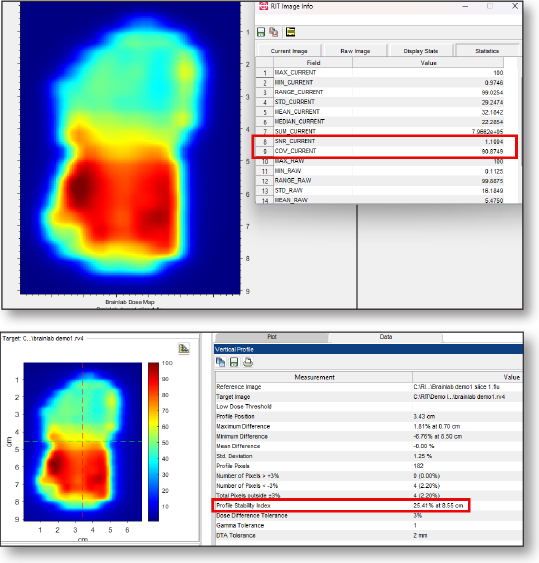Select the MEAN_CURRENT field
The width and height of the screenshot is (539, 563).
tap(297, 112)
